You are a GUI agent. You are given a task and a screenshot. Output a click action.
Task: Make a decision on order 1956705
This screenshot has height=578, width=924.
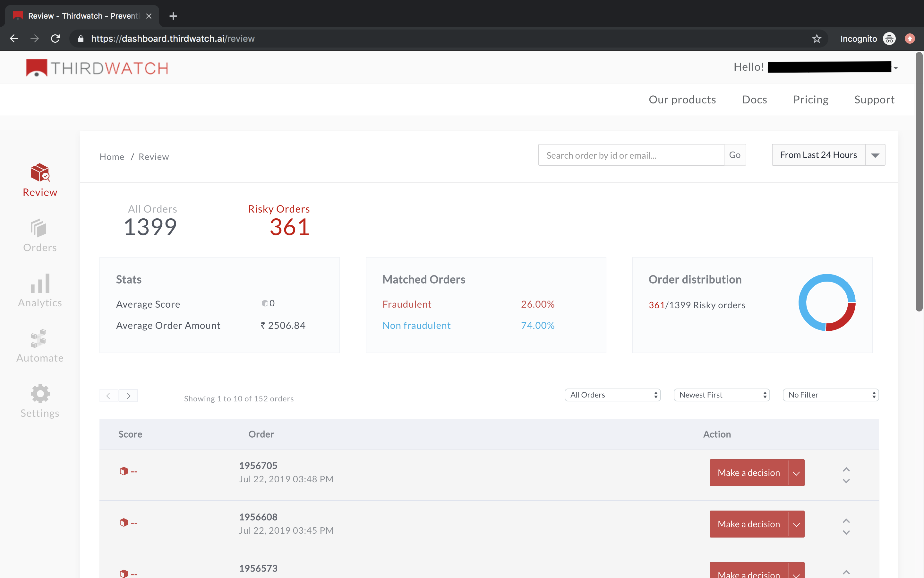749,473
